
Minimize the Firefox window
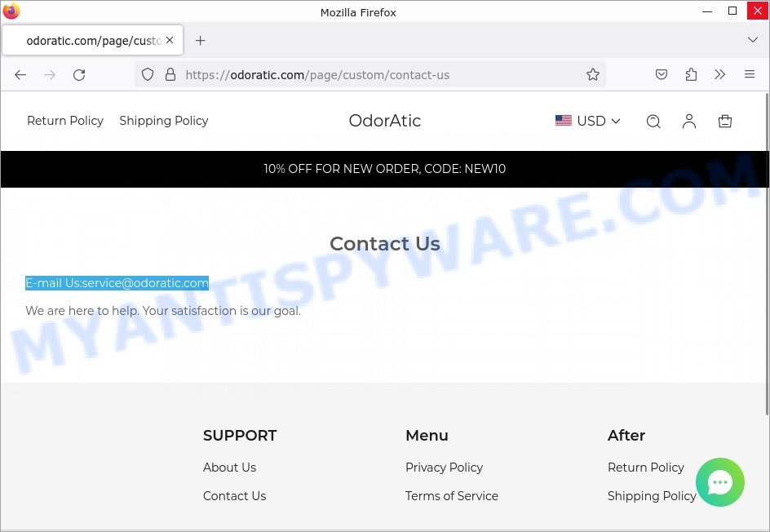707,11
